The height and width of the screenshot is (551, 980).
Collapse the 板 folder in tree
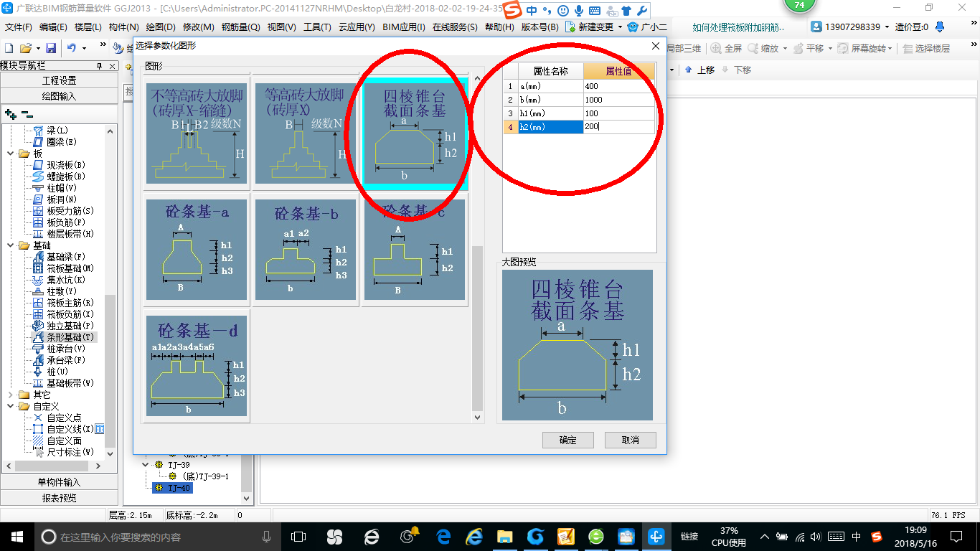coord(10,154)
